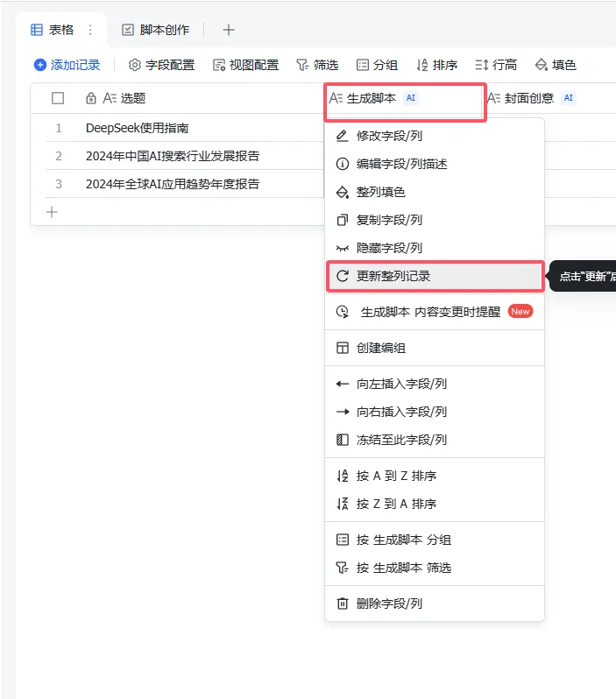616x699 pixels.
Task: Open 视图配置 options
Action: tap(245, 65)
